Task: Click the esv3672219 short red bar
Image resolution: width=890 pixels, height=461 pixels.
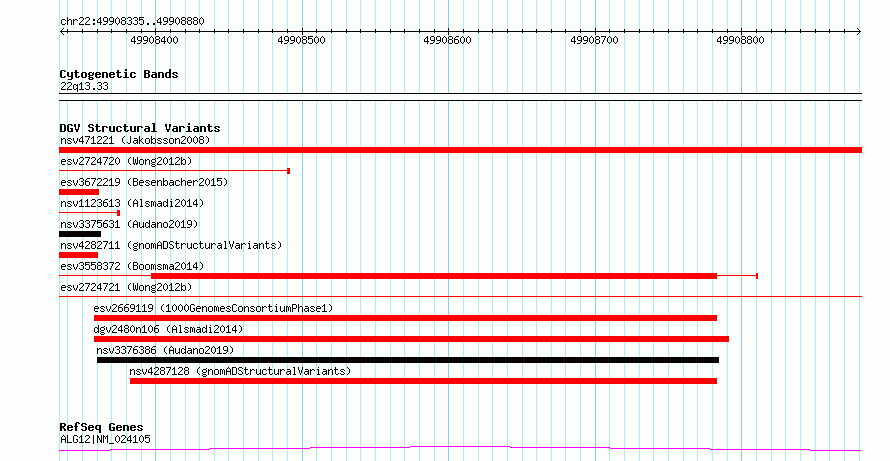Action: point(79,192)
